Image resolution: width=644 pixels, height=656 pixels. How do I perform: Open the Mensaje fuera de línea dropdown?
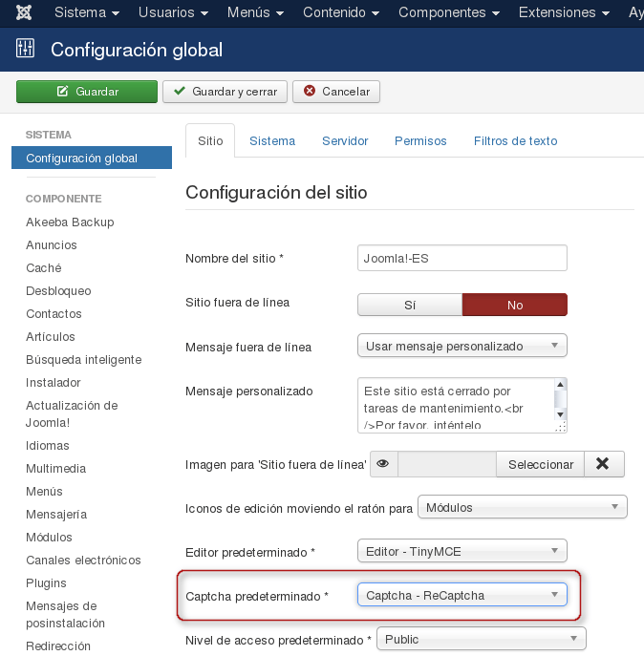462,346
